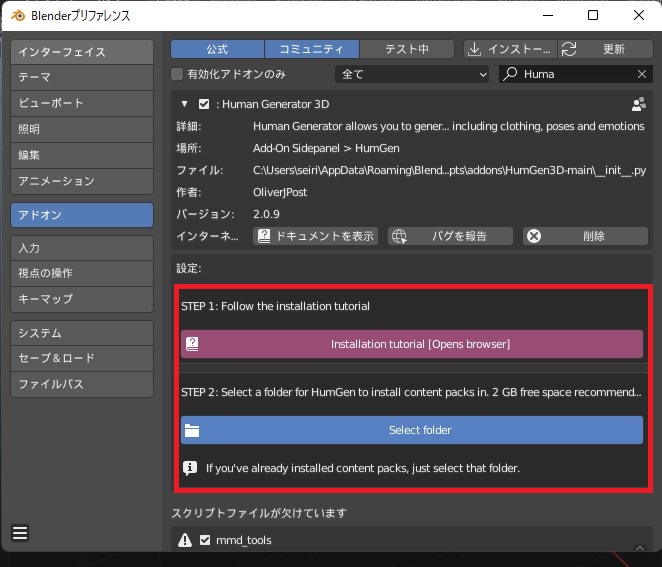The image size is (662, 567).
Task: Toggle the コミュニティ support level filter
Action: 312,49
